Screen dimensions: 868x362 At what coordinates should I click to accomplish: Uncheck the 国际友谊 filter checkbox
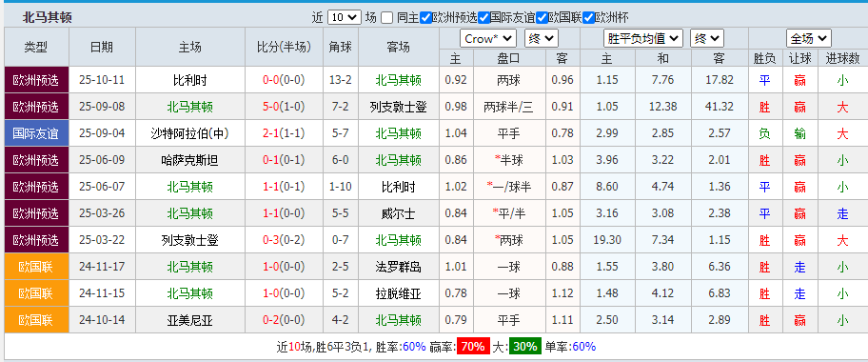[x=483, y=17]
